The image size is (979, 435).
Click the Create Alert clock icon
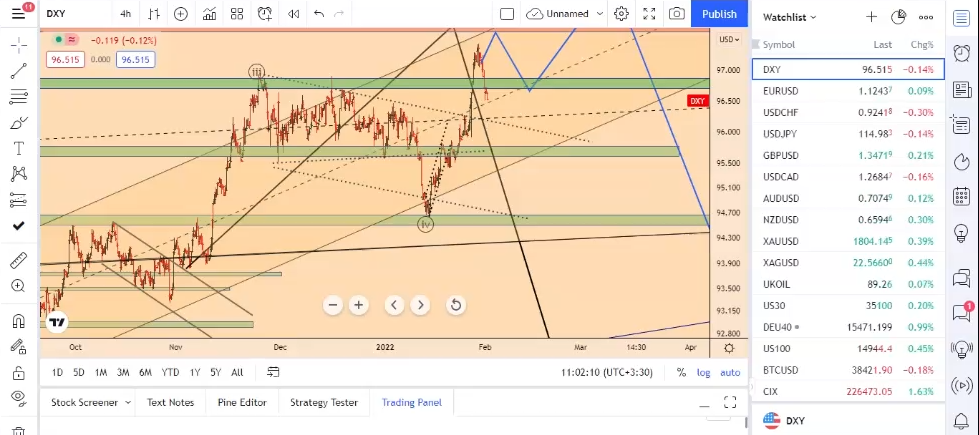tap(264, 14)
